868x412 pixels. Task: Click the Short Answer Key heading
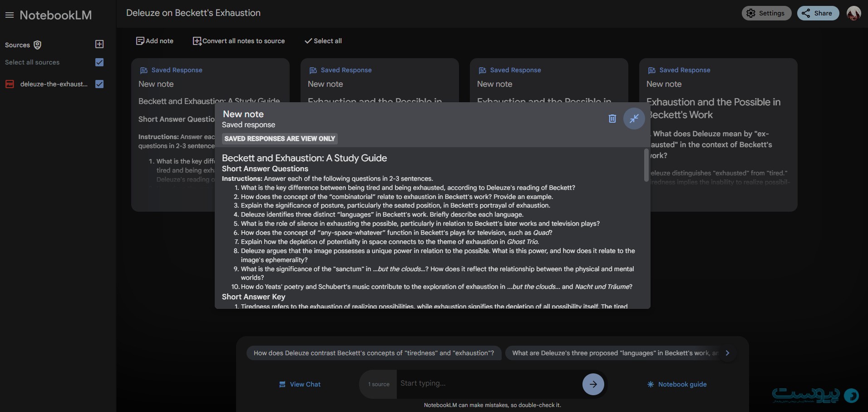click(253, 297)
